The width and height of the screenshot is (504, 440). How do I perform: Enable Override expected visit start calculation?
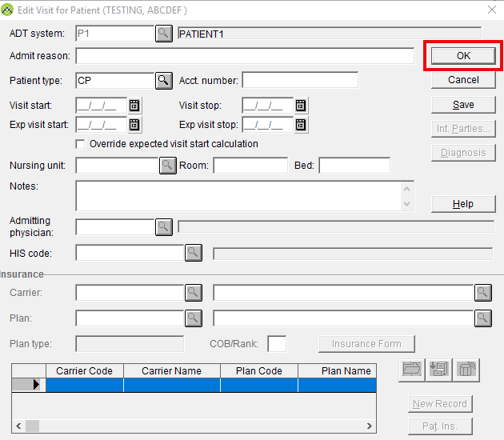pyautogui.click(x=80, y=144)
